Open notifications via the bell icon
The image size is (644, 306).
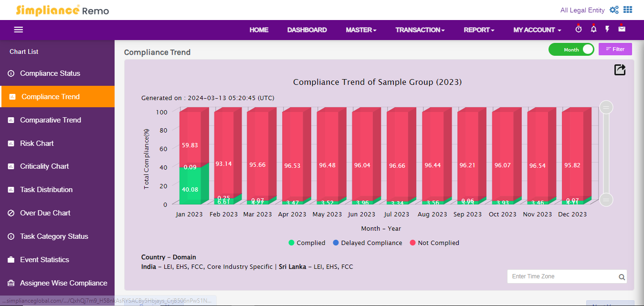[593, 29]
